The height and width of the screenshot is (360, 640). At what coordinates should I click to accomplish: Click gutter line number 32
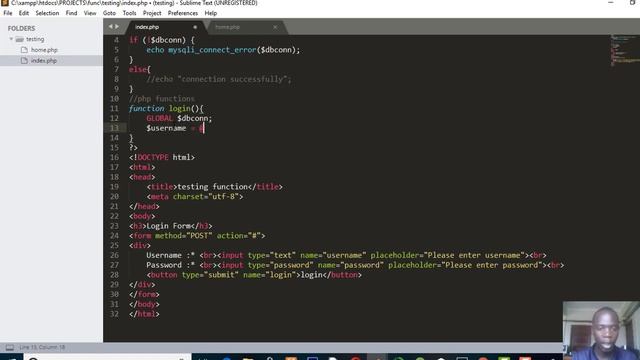(x=114, y=314)
